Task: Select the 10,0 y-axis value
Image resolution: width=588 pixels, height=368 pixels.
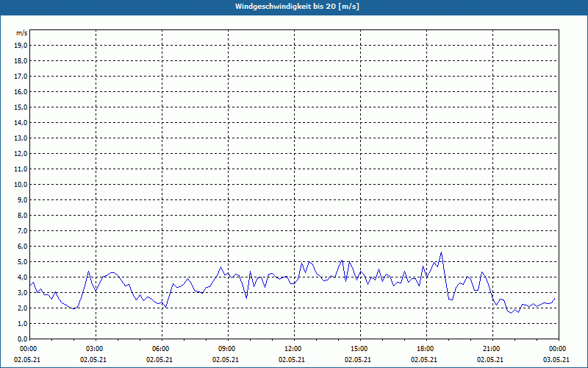Action: pos(21,185)
